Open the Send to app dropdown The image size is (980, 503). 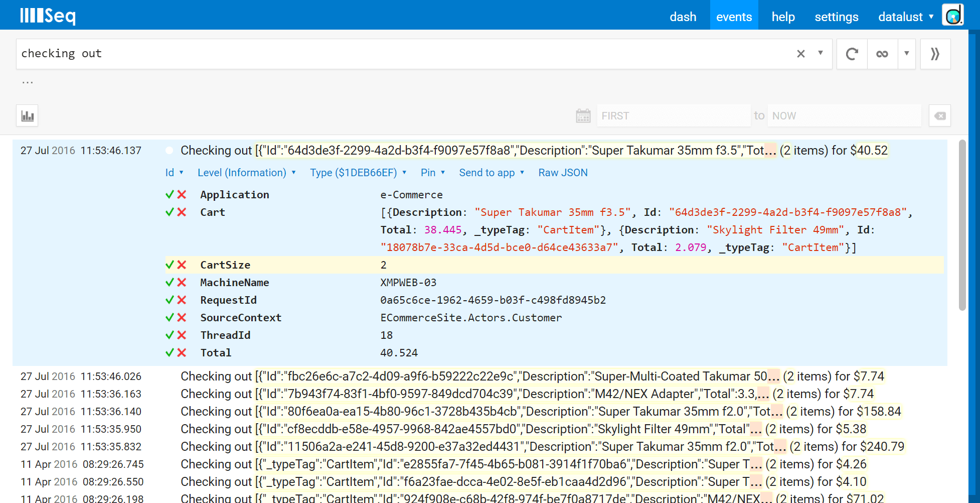click(492, 173)
